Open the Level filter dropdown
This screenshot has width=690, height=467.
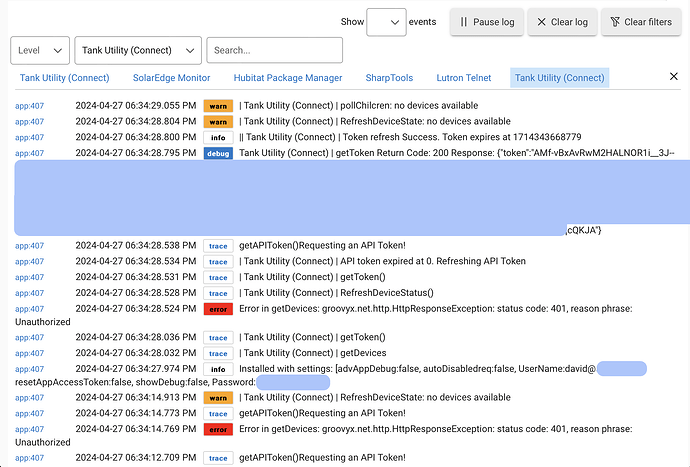[40, 50]
